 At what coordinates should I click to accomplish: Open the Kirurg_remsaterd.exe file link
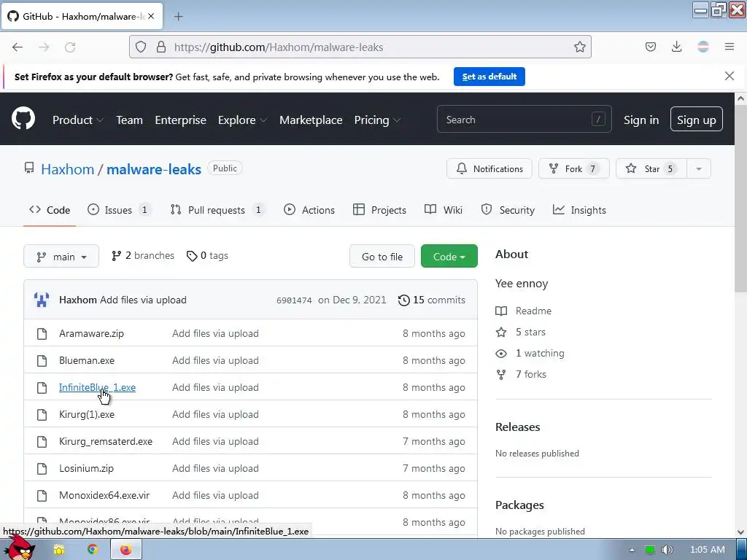(x=106, y=441)
